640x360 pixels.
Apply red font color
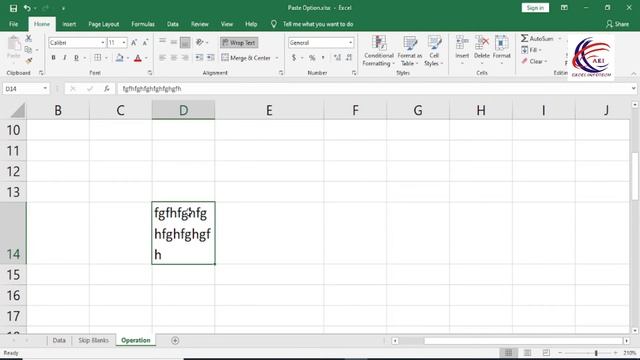tap(138, 58)
